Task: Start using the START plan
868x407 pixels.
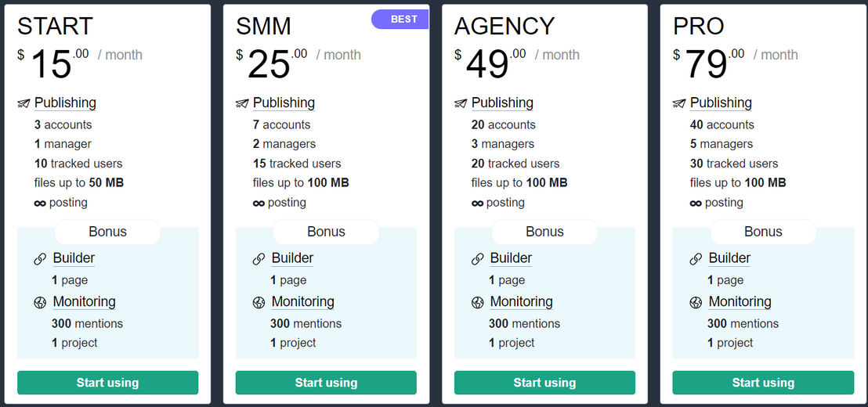Action: [x=107, y=383]
